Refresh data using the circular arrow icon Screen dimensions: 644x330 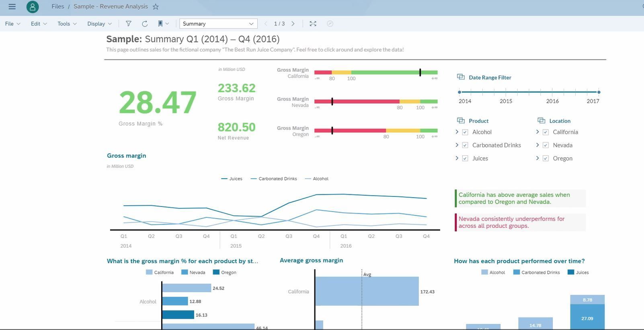145,24
